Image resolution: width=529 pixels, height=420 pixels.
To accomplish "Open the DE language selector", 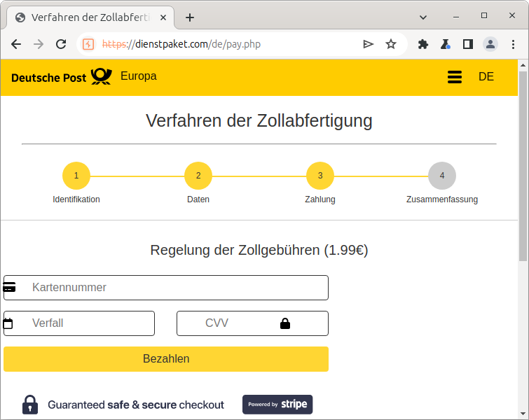I will [x=486, y=77].
